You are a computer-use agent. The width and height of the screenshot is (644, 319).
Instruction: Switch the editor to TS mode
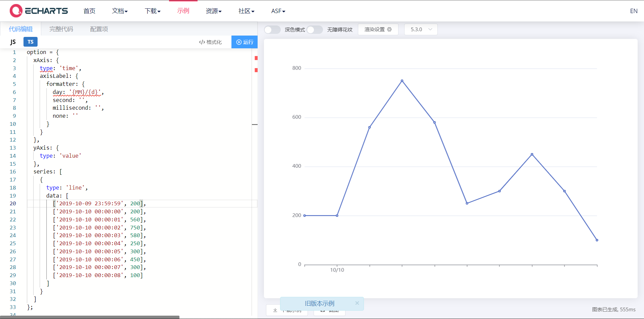[31, 42]
